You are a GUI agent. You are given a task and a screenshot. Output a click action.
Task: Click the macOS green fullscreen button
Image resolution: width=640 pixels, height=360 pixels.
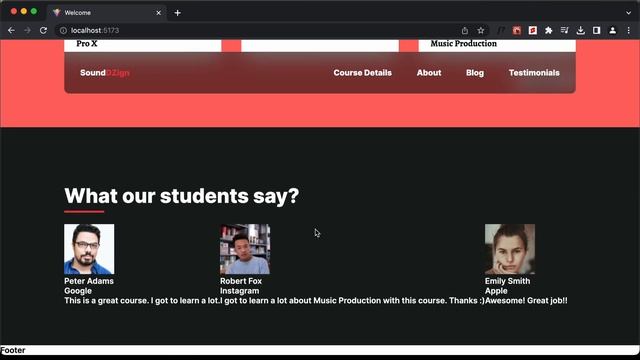(x=34, y=11)
